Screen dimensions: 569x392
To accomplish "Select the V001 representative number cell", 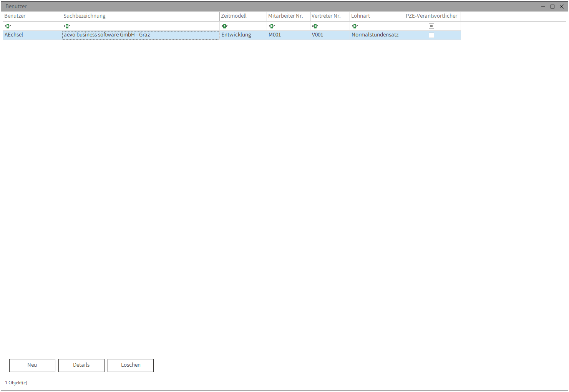I will (330, 35).
